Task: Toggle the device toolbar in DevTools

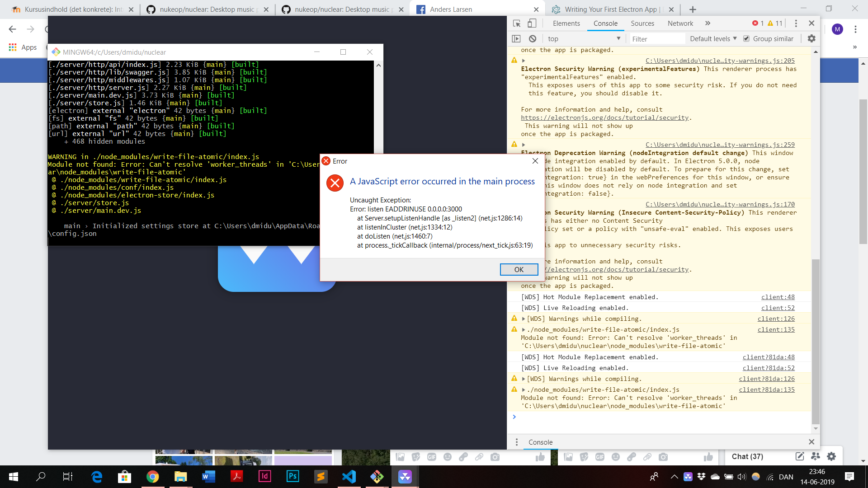Action: [x=532, y=23]
